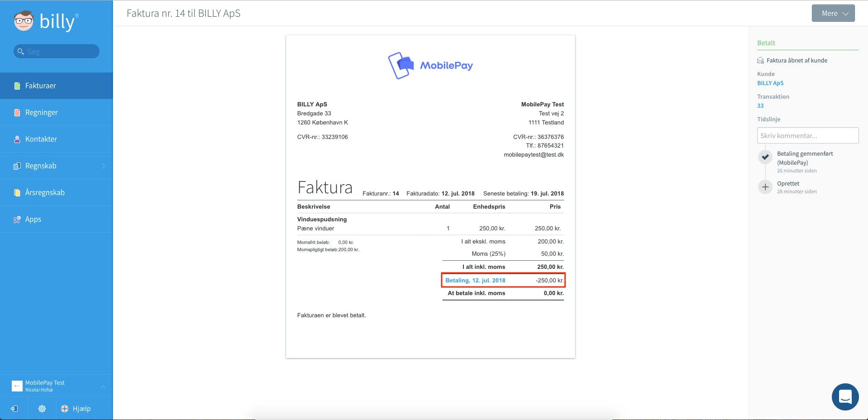Navigate to Kontakter
The height and width of the screenshot is (420, 868).
tap(57, 139)
